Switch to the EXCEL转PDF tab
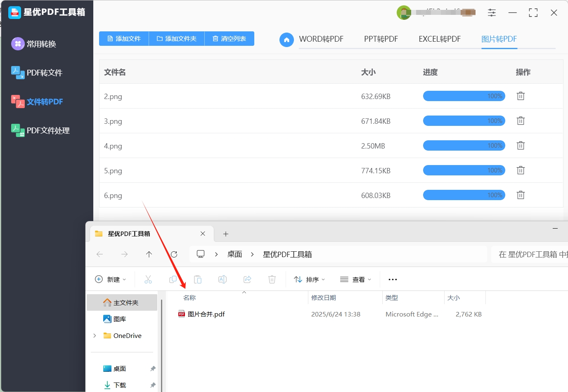Image resolution: width=568 pixels, height=392 pixels. [440, 39]
